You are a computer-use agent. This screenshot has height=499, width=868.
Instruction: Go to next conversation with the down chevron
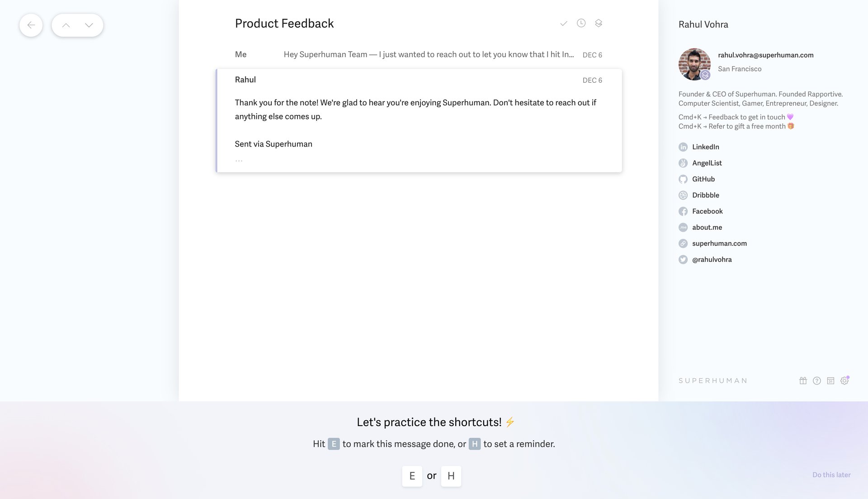click(89, 25)
